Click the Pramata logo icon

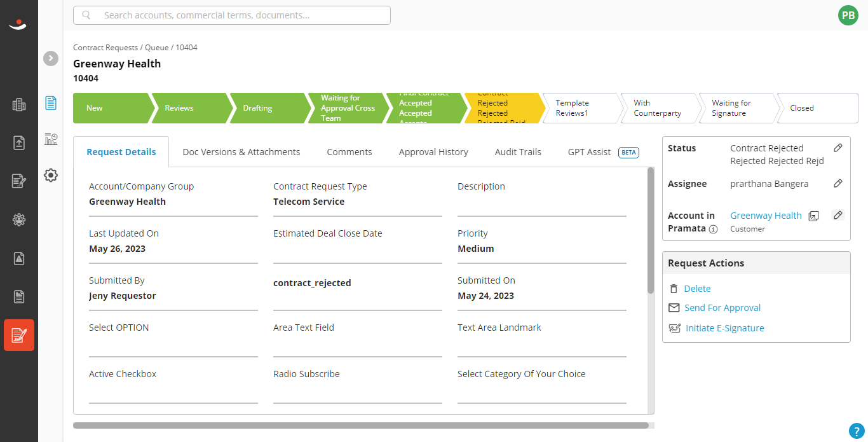[x=18, y=24]
